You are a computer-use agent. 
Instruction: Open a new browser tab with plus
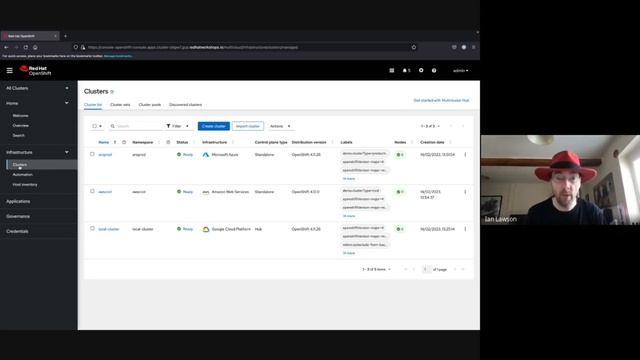coord(65,36)
